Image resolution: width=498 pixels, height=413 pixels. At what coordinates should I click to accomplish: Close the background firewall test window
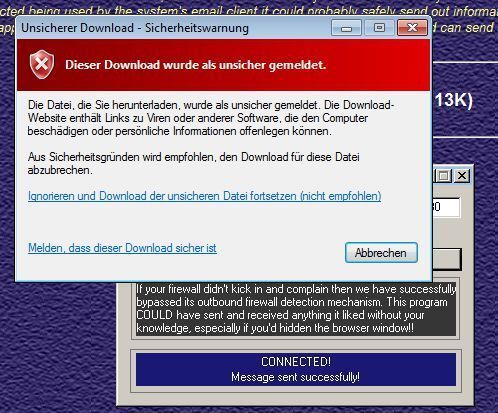tap(462, 176)
